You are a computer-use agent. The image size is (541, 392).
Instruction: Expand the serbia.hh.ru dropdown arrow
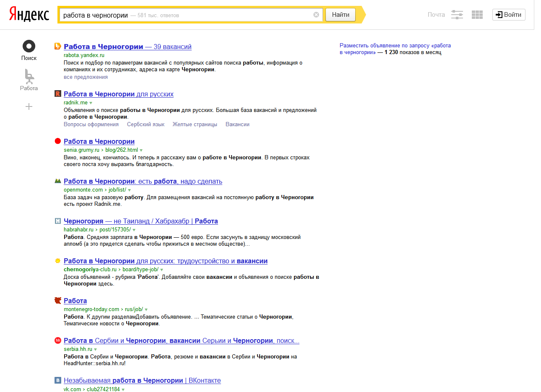[96, 349]
